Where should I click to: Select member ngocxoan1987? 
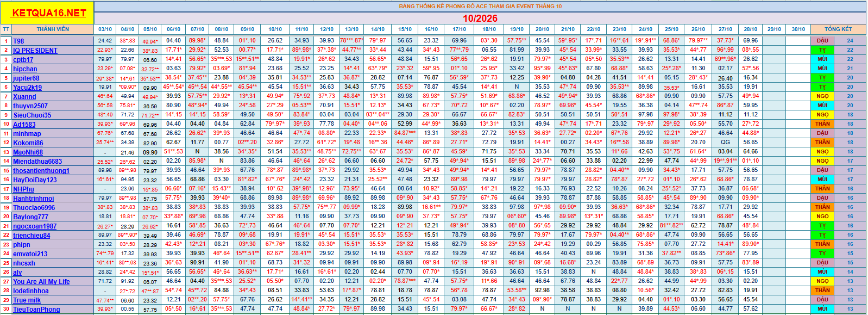[x=35, y=226]
